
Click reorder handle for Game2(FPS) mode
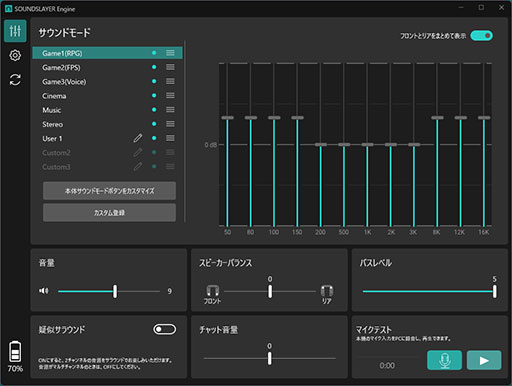[170, 67]
